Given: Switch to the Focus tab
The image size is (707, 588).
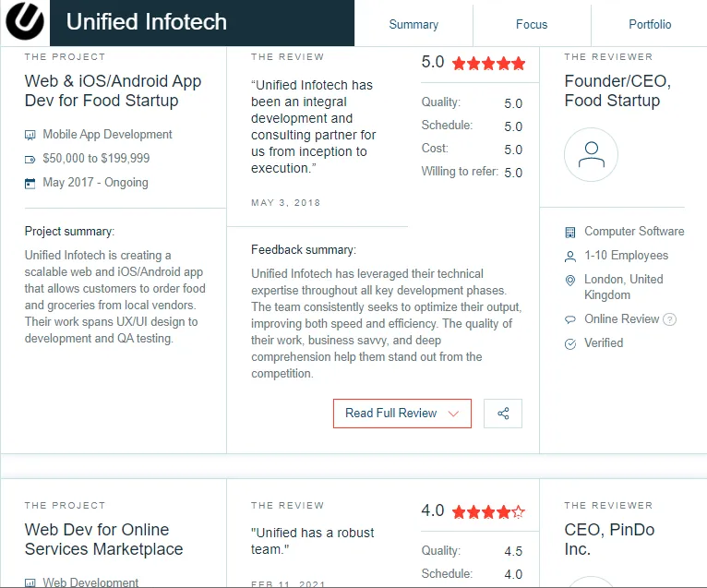Looking at the screenshot, I should pos(532,24).
